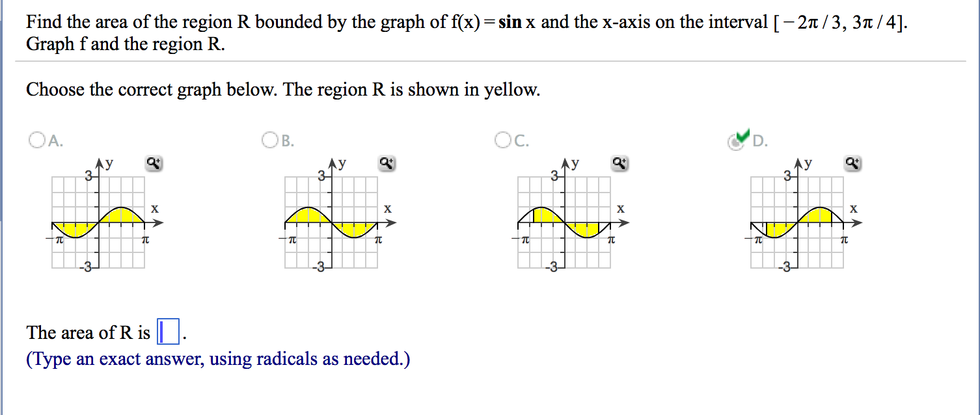Select answer choice C radio button
Image resolution: width=980 pixels, height=415 pixels.
click(502, 140)
